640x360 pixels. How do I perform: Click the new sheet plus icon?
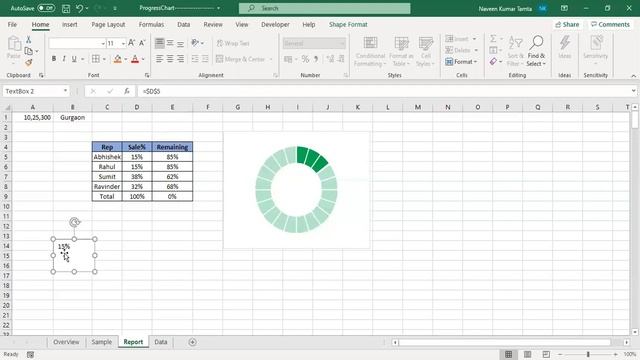coord(192,342)
